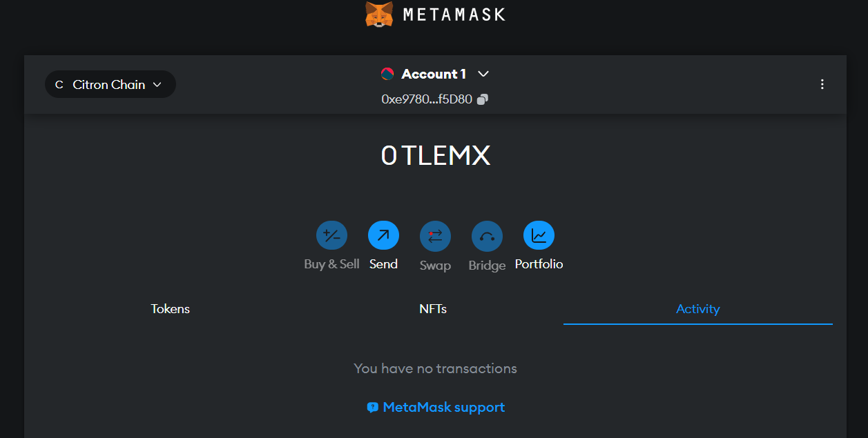
Task: Open MetaMask support
Action: click(x=443, y=408)
